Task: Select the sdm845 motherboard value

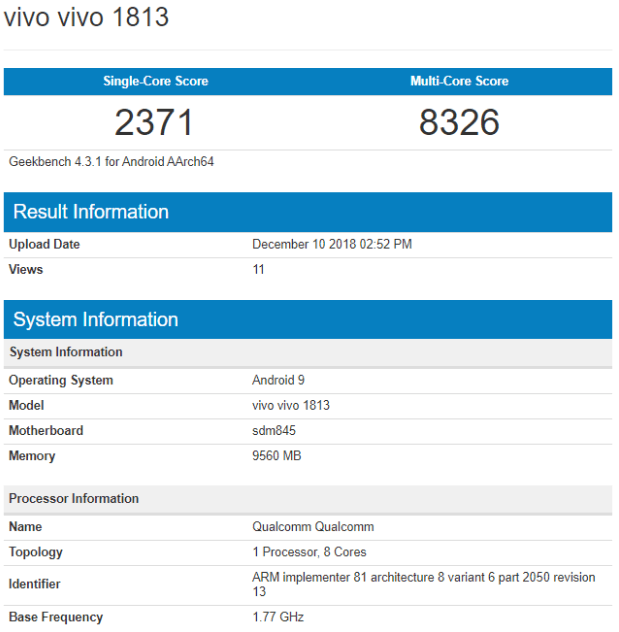Action: 274,430
